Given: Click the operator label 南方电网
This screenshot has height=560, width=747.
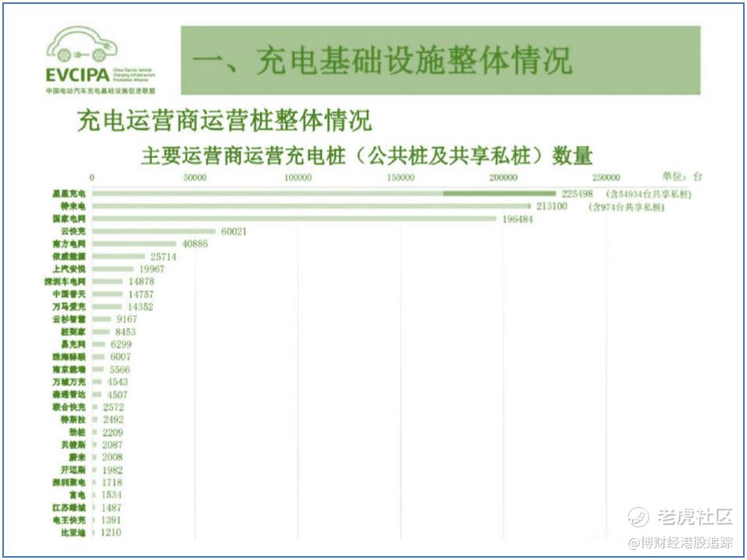Looking at the screenshot, I should (x=69, y=244).
